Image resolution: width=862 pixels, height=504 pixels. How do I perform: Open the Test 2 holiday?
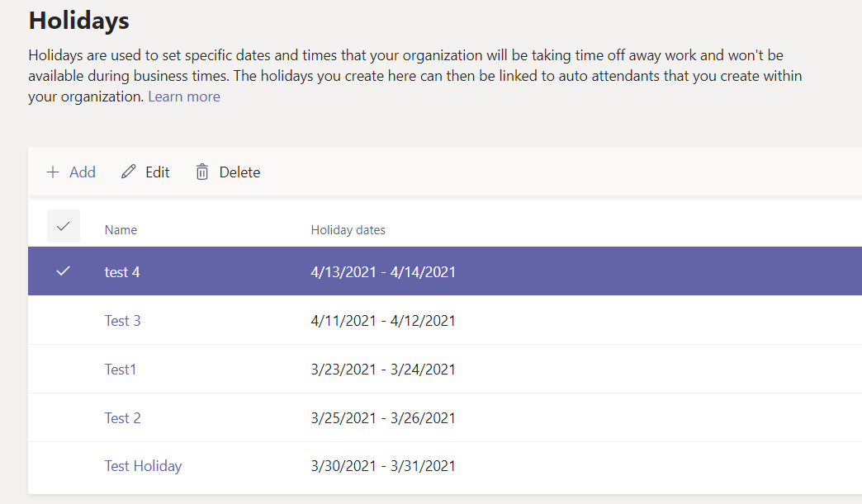(x=122, y=417)
